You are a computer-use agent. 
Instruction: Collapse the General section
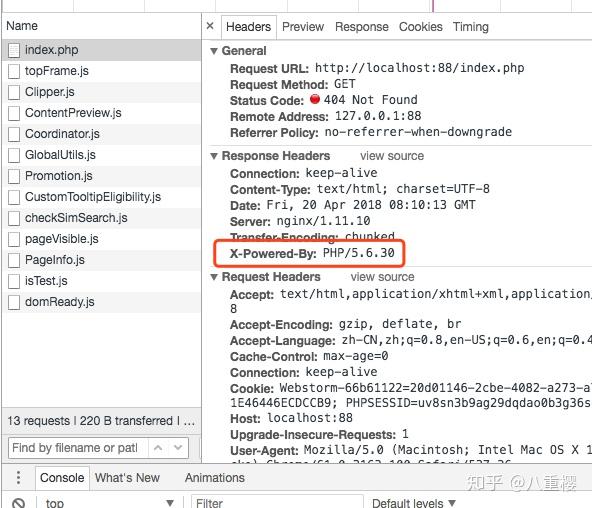[214, 51]
